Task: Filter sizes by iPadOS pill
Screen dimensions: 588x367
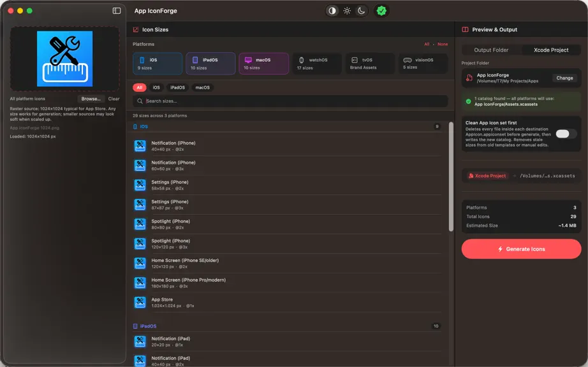Action: tap(177, 88)
